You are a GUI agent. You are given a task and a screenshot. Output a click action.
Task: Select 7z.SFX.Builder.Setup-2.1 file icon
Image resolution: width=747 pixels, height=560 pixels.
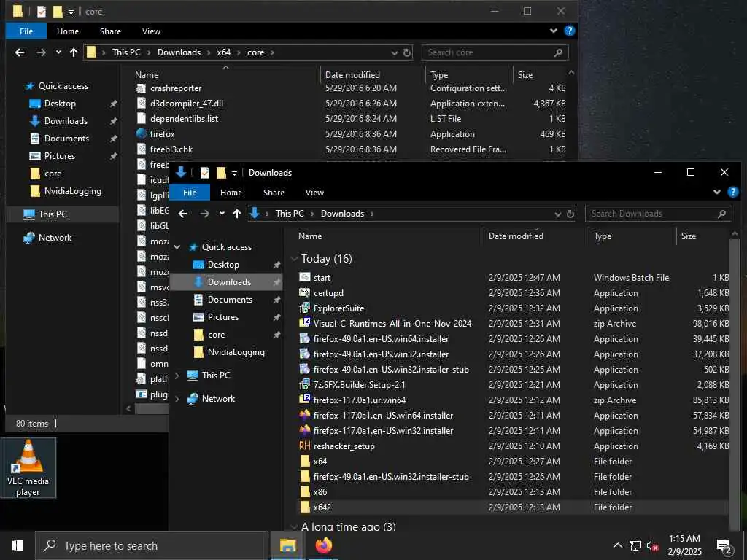[x=304, y=384]
